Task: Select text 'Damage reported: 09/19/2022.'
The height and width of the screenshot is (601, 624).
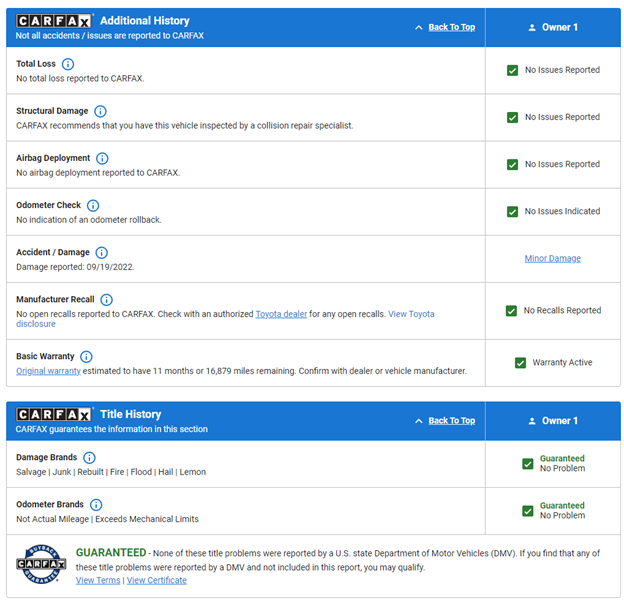Action: [75, 267]
